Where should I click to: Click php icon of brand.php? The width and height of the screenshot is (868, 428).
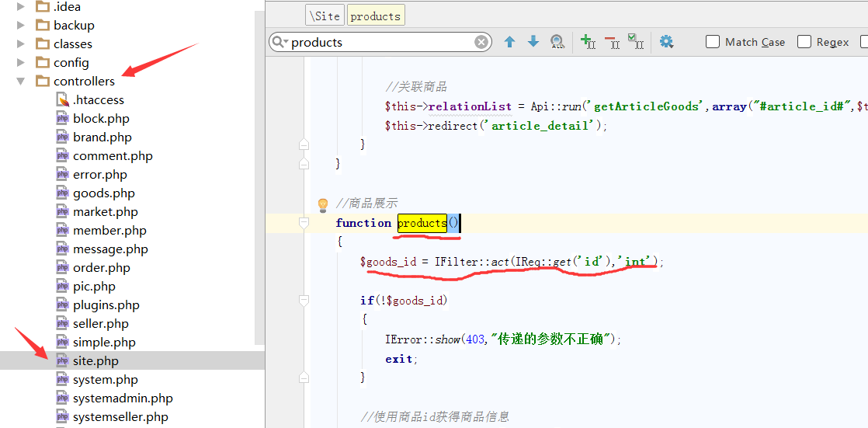63,137
